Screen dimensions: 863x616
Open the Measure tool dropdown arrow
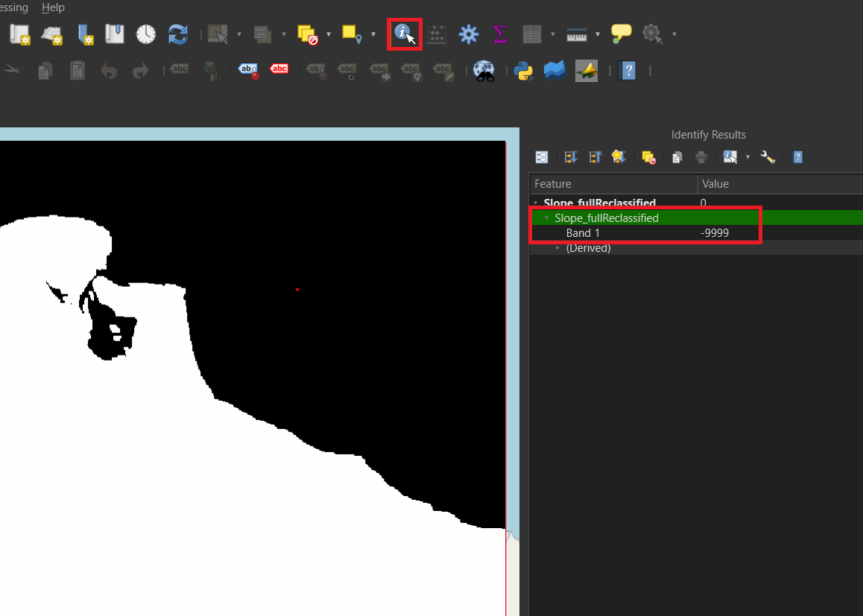point(598,34)
